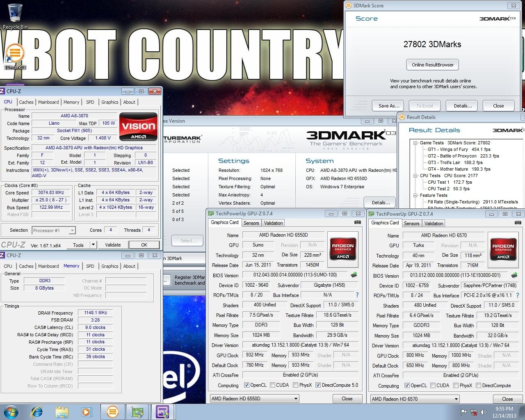Open the Windows Start menu
Screen dimensions: 525x420
coord(11,412)
